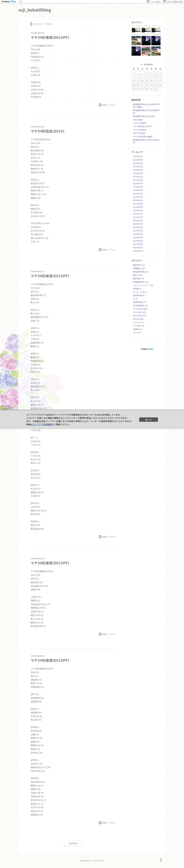Click the calendar icon beside 5月21日話題の記事
Screen dimensions: 184x868
click(165, 2)
